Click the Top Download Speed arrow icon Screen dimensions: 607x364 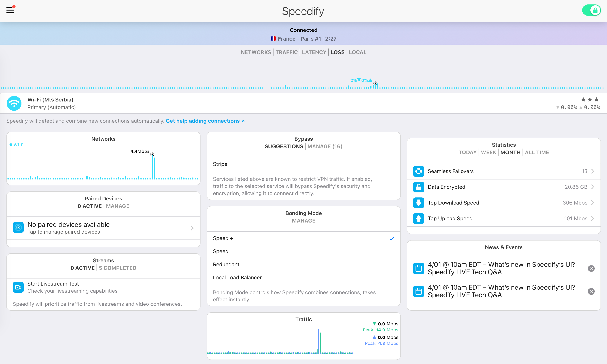[418, 203]
